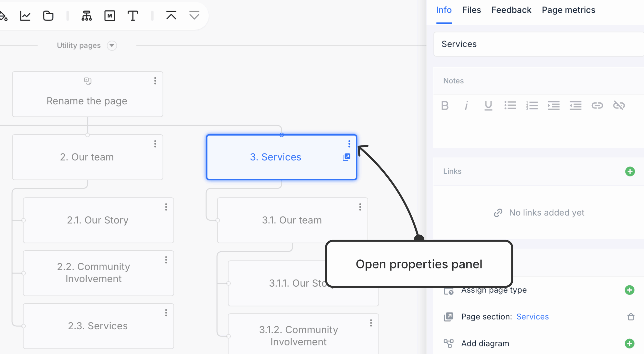The image size is (644, 354).
Task: Click the Add diagram label
Action: click(x=485, y=344)
